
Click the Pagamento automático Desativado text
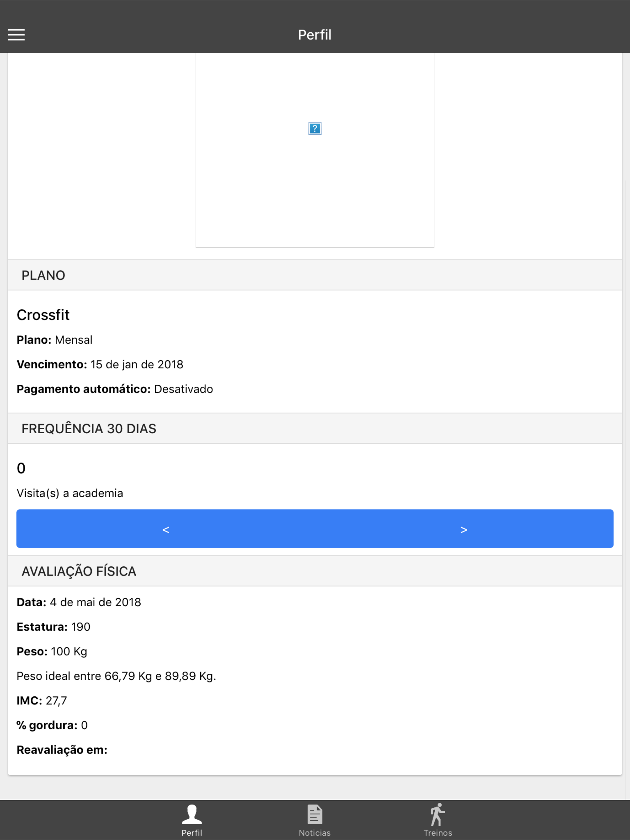pos(115,389)
